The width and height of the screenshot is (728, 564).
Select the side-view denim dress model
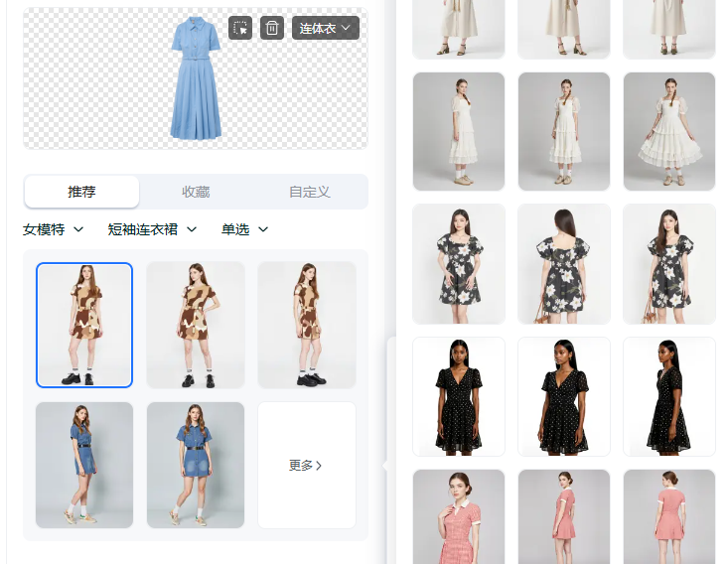(84, 465)
